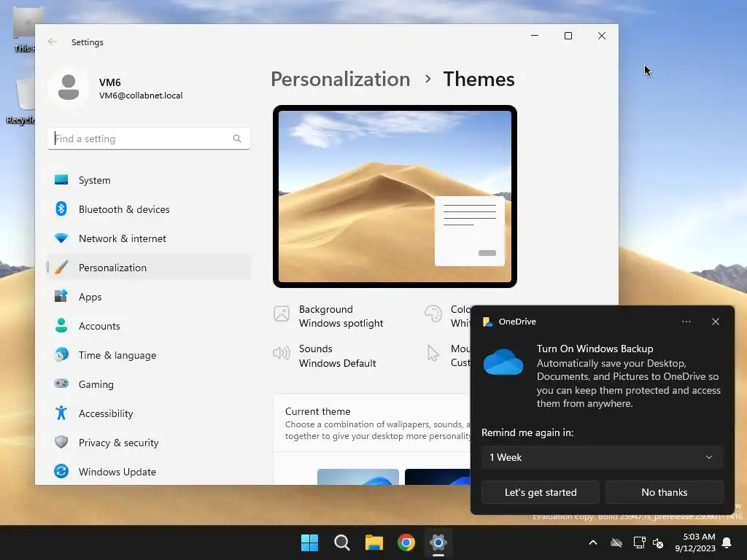Show hidden system tray icons
Viewport: 747px width, 560px height.
pyautogui.click(x=593, y=542)
